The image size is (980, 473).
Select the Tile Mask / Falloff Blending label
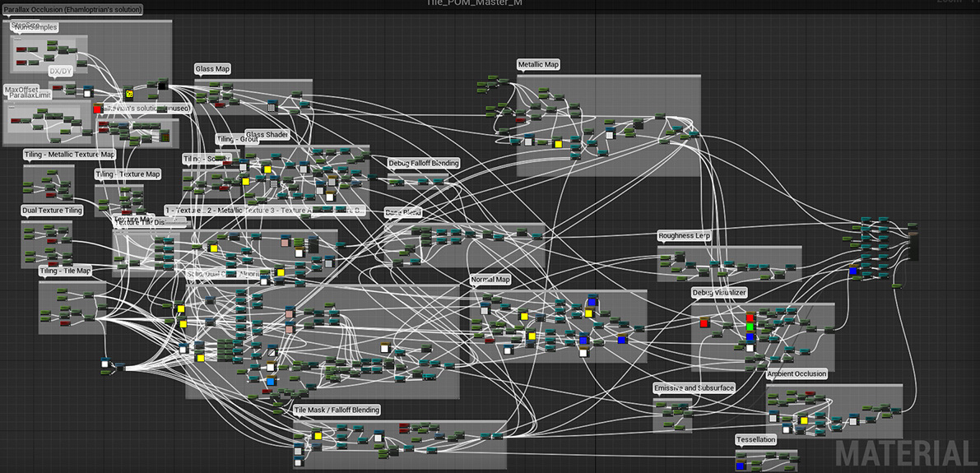click(x=337, y=410)
